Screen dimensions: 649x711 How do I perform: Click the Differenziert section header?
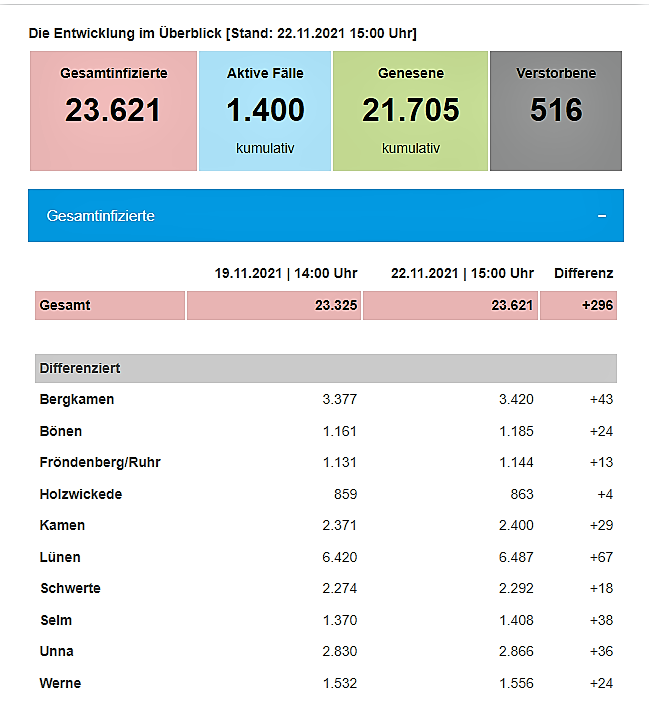pyautogui.click(x=80, y=368)
